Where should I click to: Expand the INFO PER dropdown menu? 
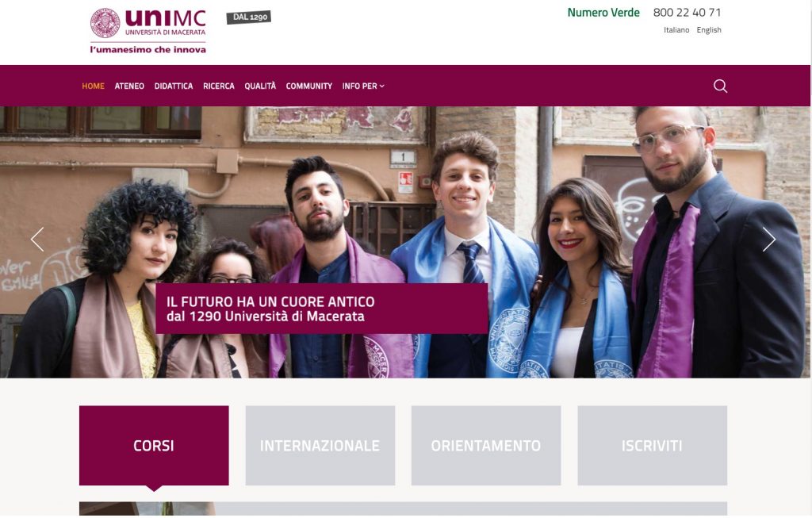click(363, 86)
